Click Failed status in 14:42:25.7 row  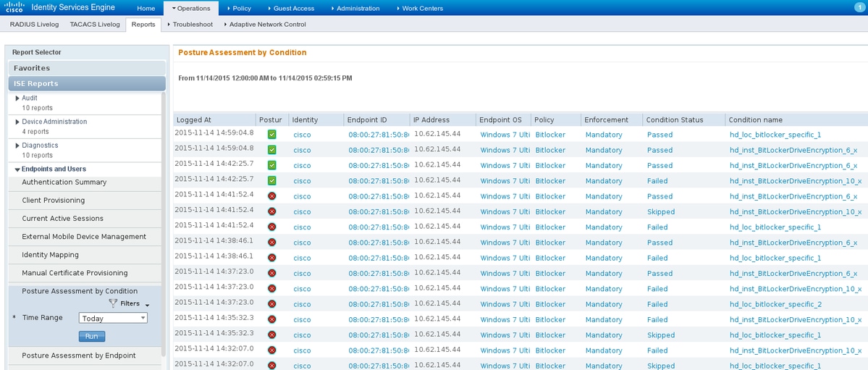tap(657, 181)
